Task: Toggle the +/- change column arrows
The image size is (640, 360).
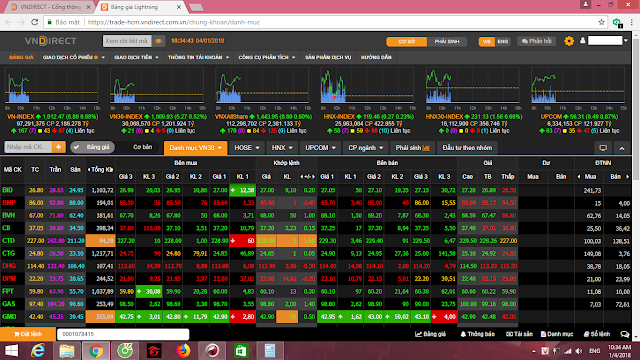Action: 307,176
